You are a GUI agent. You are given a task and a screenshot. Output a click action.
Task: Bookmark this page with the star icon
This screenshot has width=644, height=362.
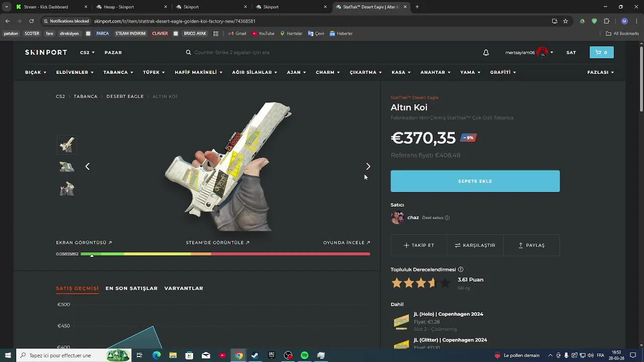pyautogui.click(x=566, y=21)
